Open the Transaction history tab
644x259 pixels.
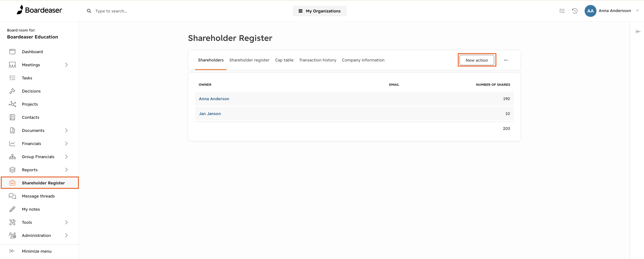317,60
